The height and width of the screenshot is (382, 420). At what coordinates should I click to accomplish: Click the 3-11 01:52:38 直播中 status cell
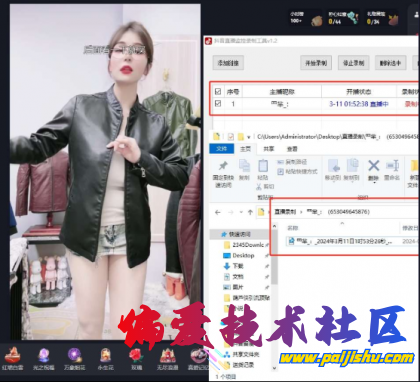point(359,104)
